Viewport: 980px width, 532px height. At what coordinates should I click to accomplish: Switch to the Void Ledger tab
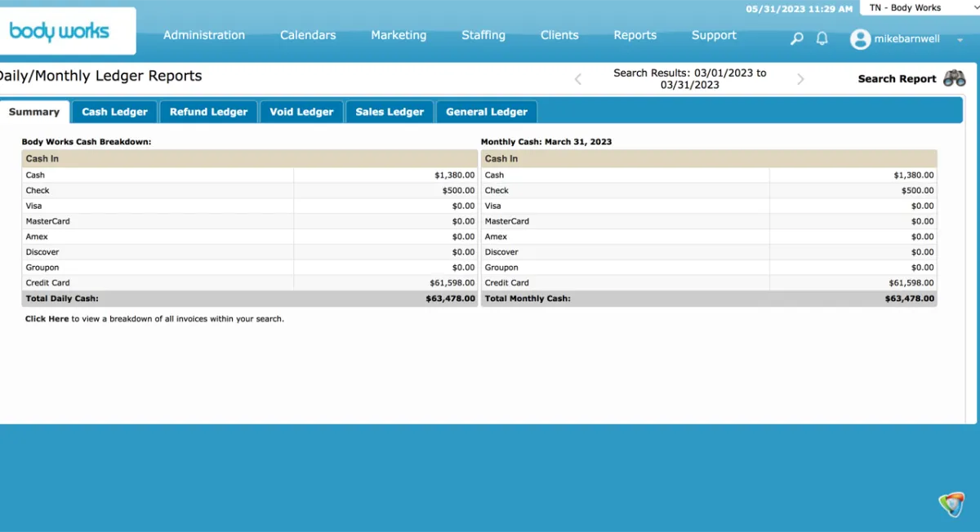(x=301, y=112)
